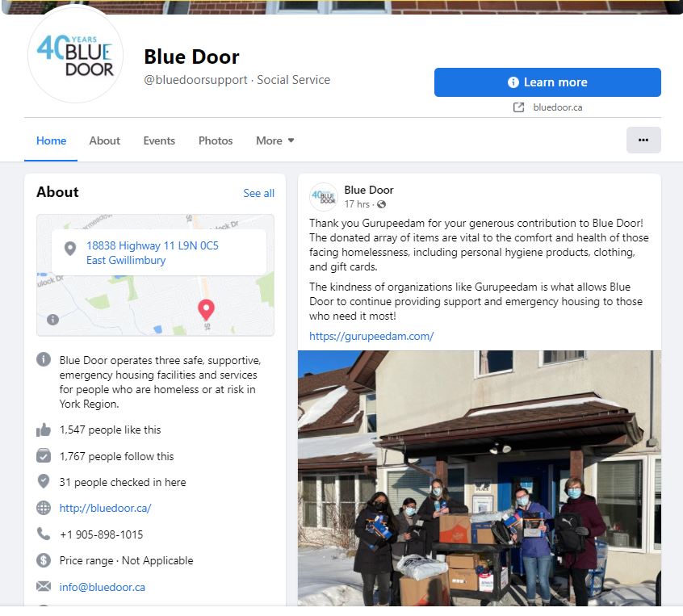Click the phone icon near 905-898-1015
The height and width of the screenshot is (616, 683).
[44, 534]
